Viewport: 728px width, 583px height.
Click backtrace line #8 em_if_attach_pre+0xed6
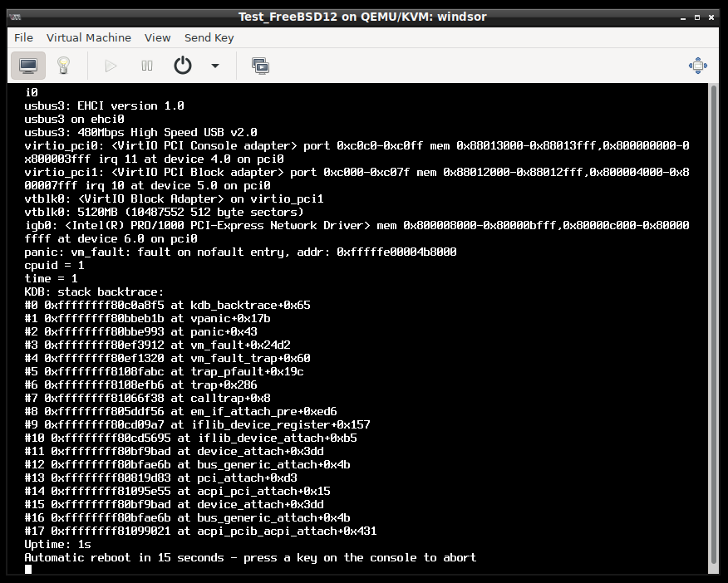click(180, 411)
